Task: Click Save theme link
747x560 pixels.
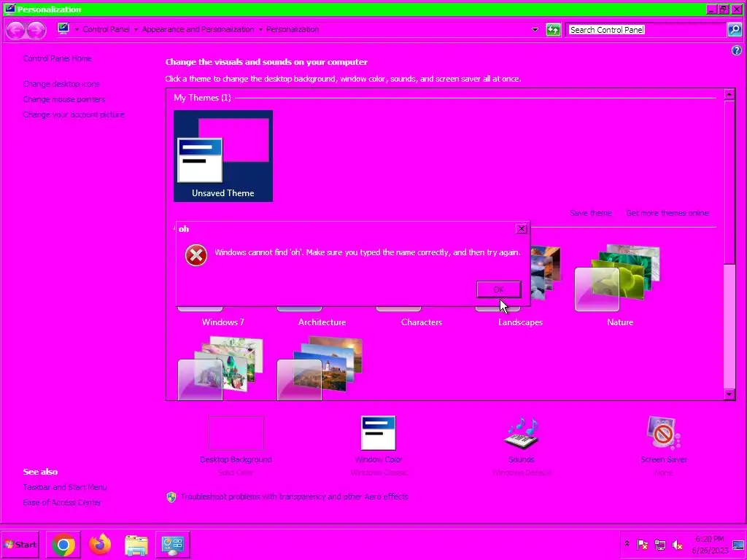Action: [590, 213]
